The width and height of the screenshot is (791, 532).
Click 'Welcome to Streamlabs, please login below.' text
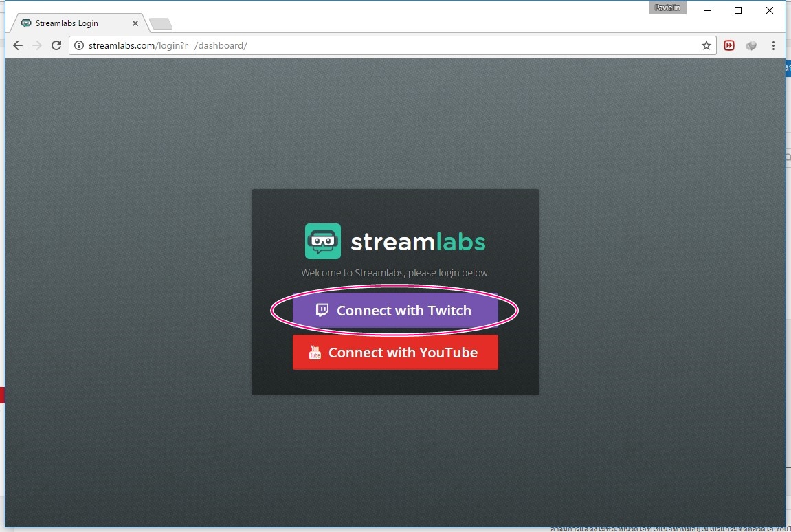pyautogui.click(x=396, y=273)
